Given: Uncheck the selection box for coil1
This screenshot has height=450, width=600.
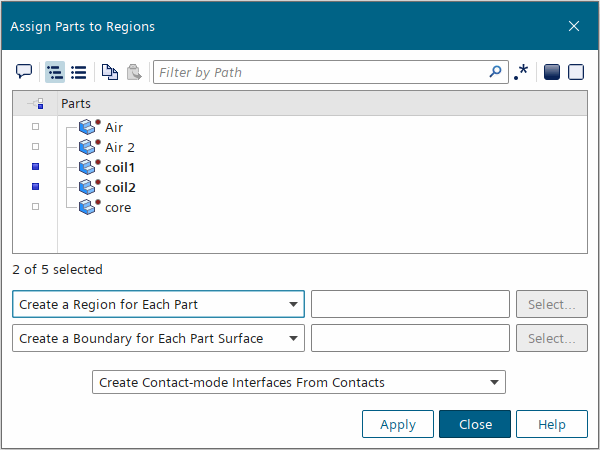Looking at the screenshot, I should click(x=36, y=166).
